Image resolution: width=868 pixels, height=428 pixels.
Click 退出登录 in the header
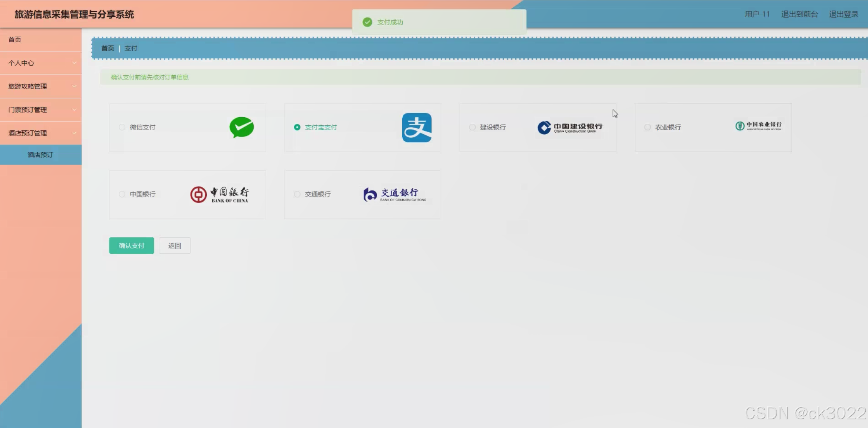(843, 14)
